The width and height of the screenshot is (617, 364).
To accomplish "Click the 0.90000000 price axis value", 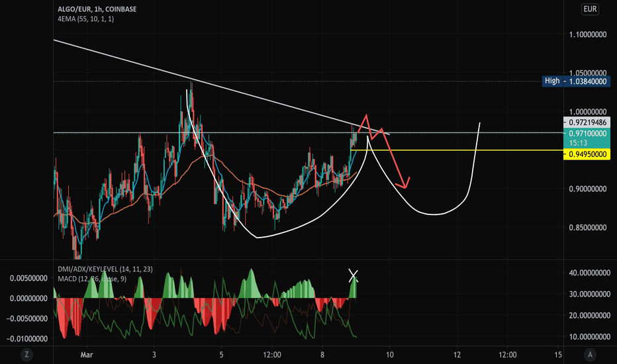I will pyautogui.click(x=588, y=189).
